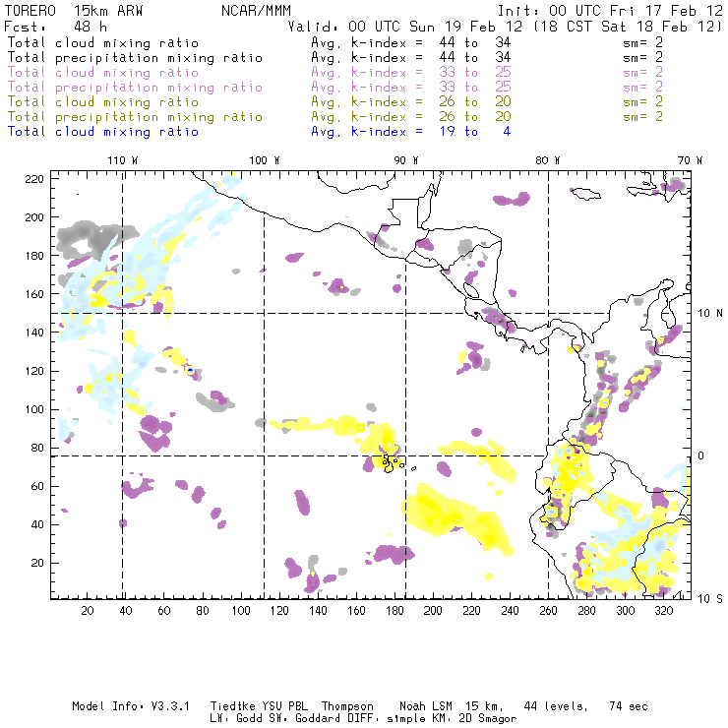The image size is (728, 728).
Task: Click the "220" tick label on the vertical axis
Action: tap(36, 178)
